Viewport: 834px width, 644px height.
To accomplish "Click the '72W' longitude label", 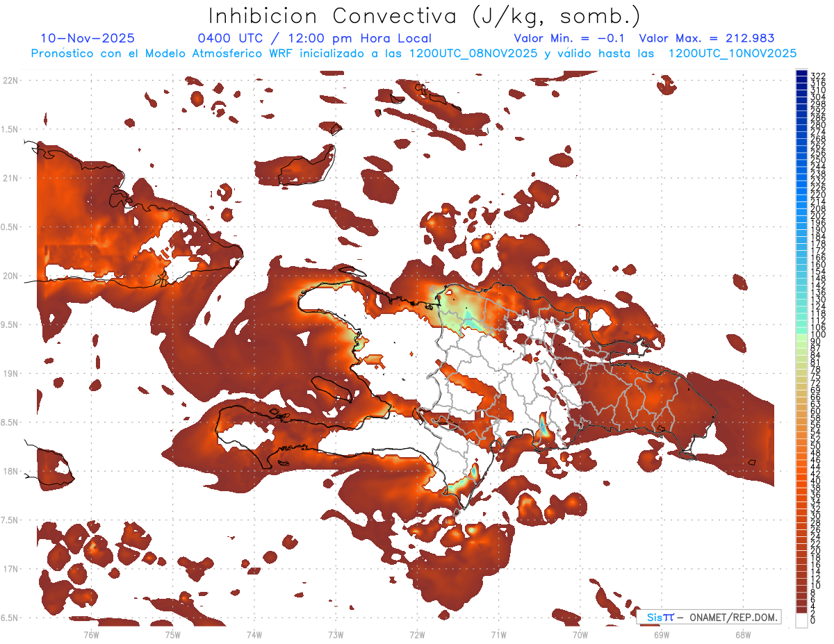I will point(417,634).
